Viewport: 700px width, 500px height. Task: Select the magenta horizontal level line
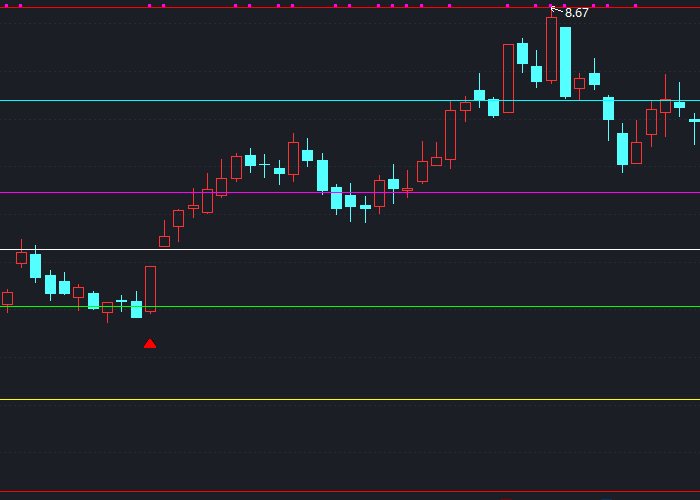[x=350, y=193]
